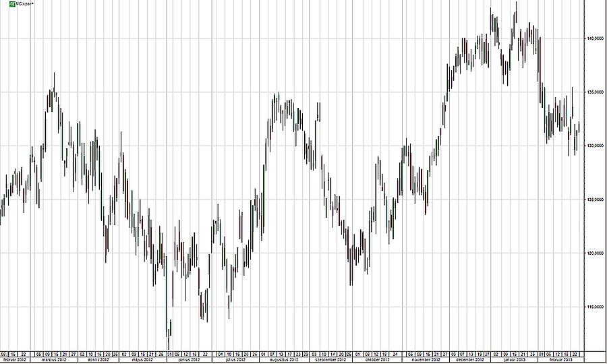Choose the január 2013 month label
Screen dimensions: 607x364
(x=515, y=360)
